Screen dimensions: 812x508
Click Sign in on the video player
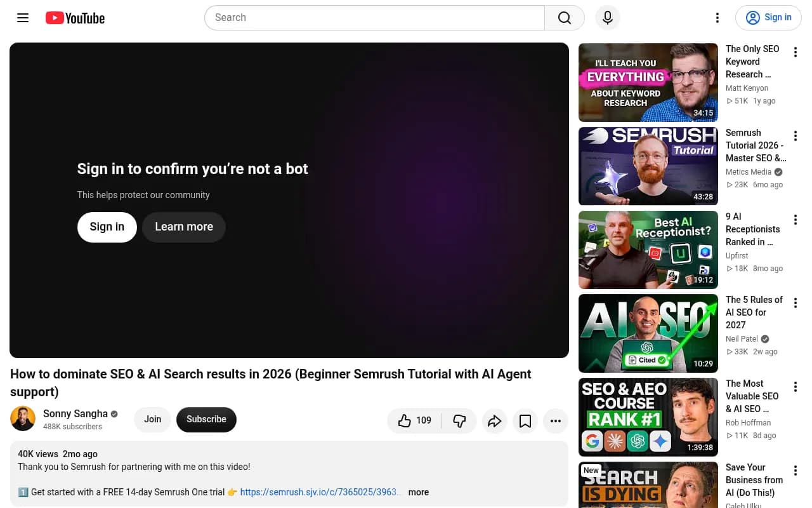coord(107,227)
